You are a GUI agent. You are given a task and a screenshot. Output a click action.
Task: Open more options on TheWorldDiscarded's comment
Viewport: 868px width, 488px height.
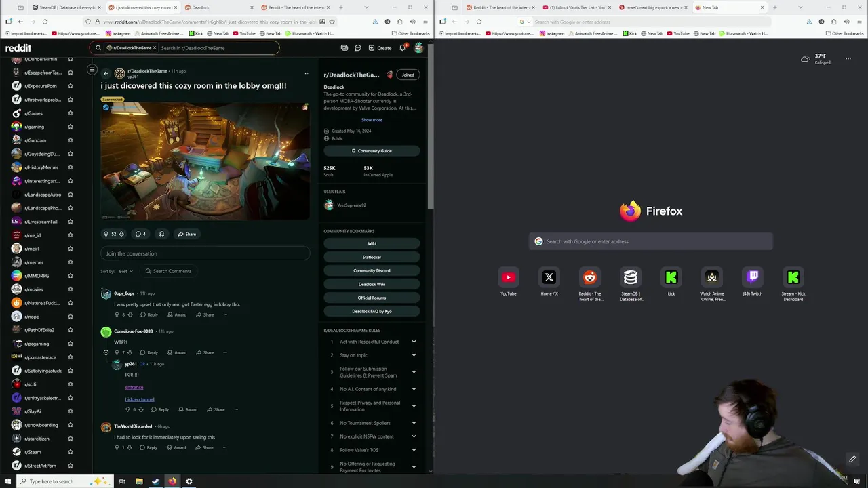[224, 447]
